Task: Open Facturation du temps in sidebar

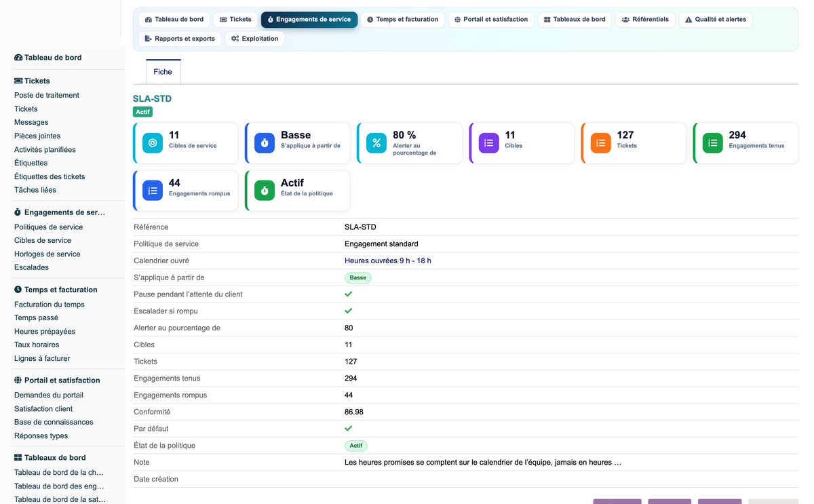Action: [x=50, y=305]
